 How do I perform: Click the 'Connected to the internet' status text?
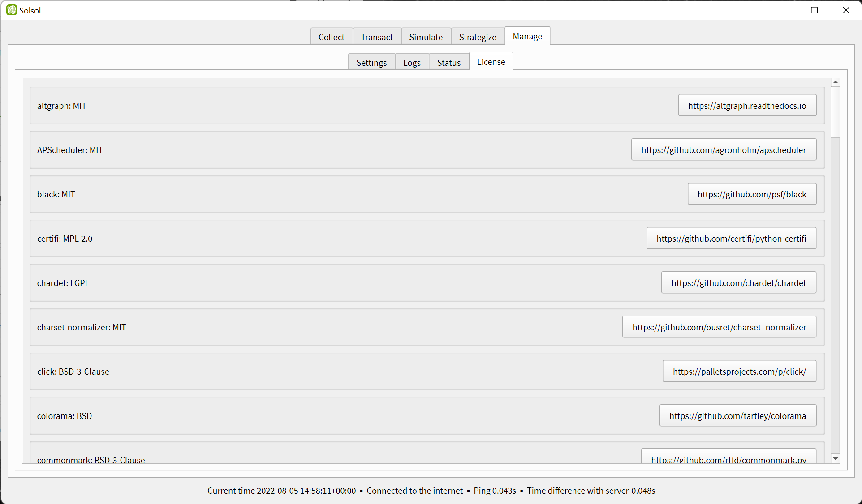coord(415,491)
